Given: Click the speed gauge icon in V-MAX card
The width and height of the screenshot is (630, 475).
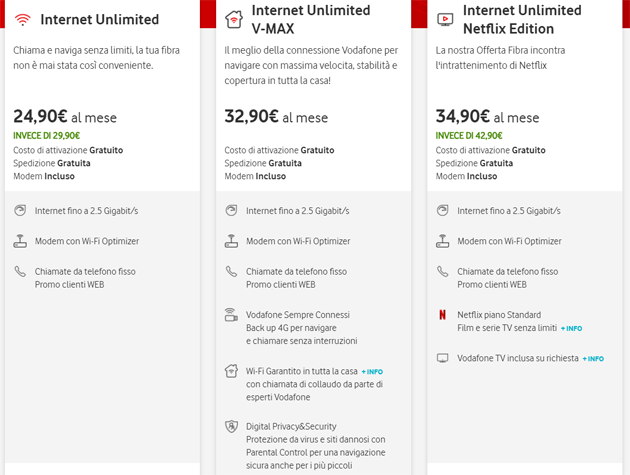Looking at the screenshot, I should [x=231, y=210].
